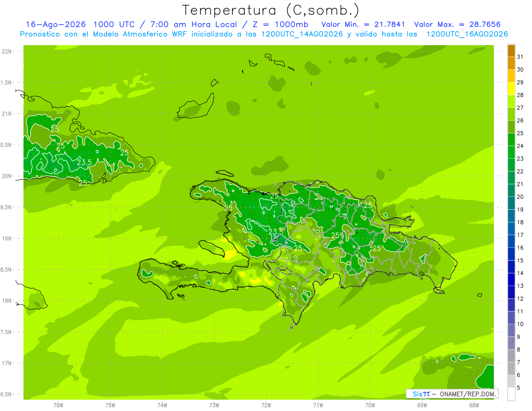
Task: Click the "75W" longitude label
Action: 110,405
